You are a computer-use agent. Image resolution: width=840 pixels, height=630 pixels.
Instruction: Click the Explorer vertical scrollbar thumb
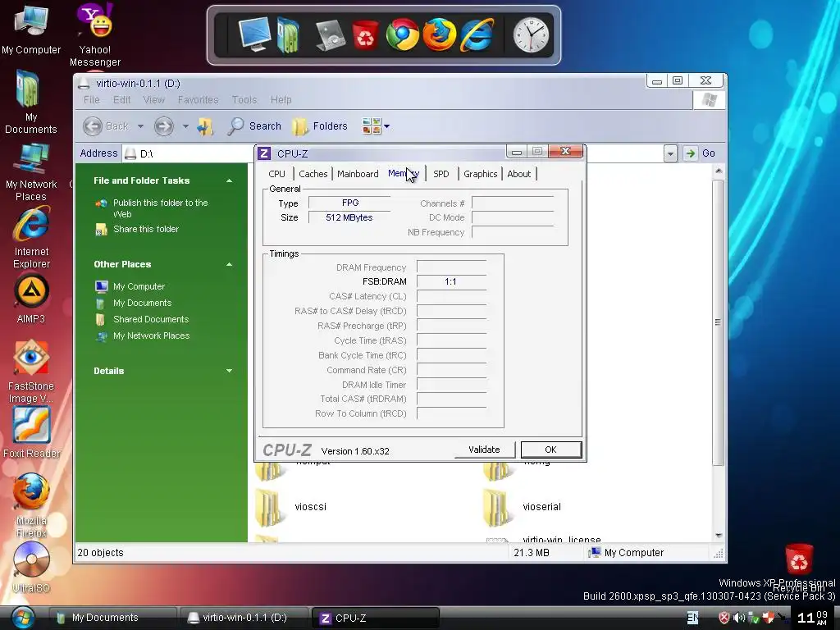(x=718, y=322)
